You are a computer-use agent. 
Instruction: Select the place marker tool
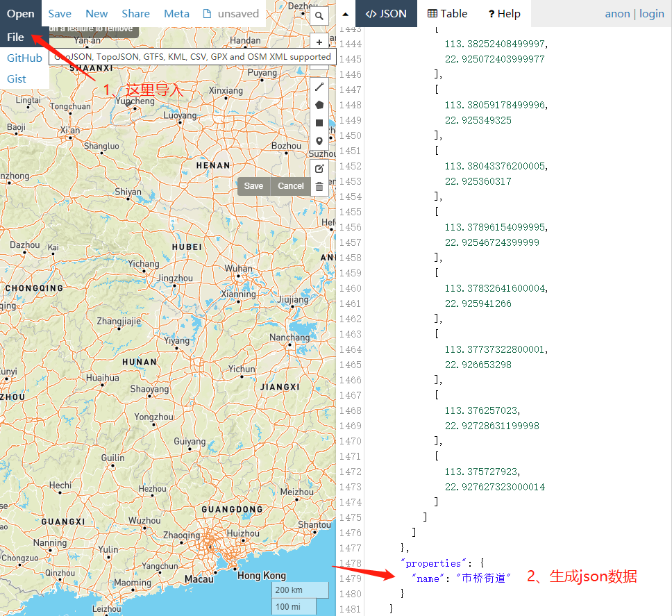(319, 141)
